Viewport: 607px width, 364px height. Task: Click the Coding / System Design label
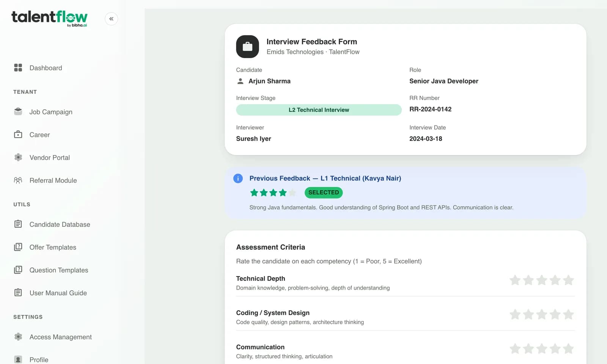(273, 313)
